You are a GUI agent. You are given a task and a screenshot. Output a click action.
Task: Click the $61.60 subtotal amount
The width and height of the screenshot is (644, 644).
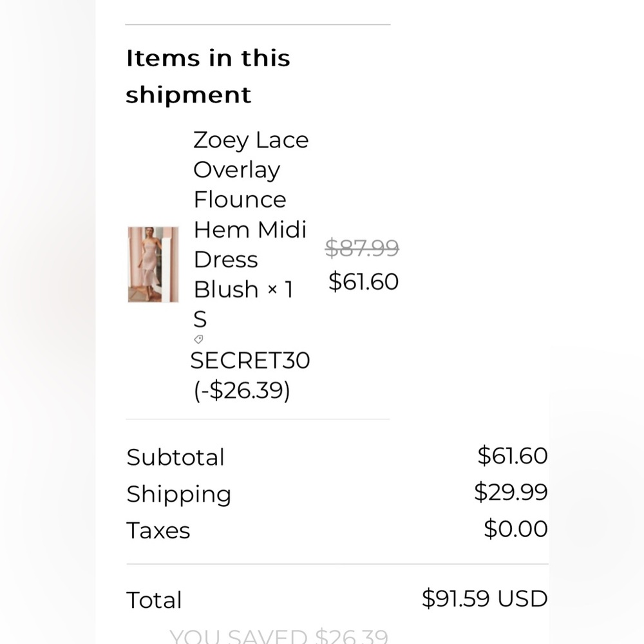(512, 455)
